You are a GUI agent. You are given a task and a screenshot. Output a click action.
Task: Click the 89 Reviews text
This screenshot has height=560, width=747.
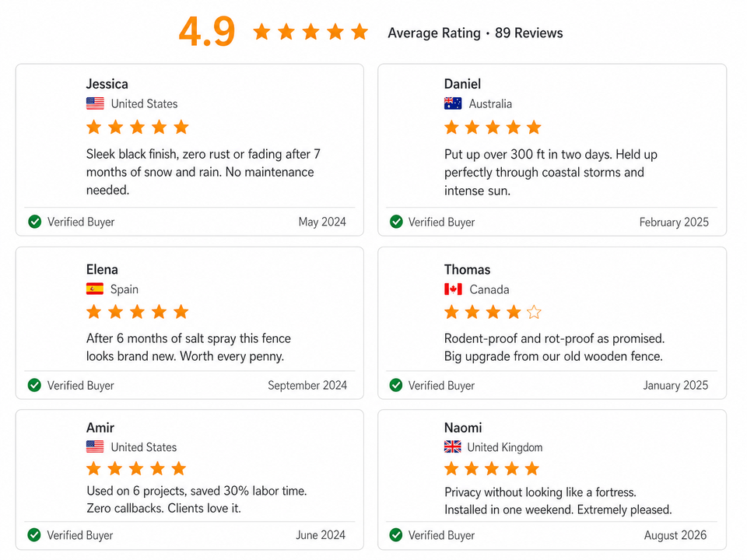[x=529, y=33]
